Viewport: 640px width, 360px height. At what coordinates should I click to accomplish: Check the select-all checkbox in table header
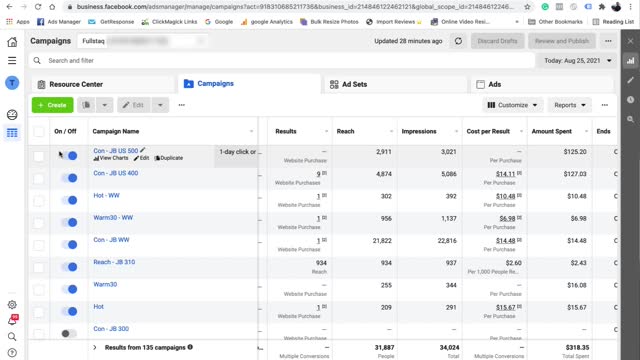coord(39,131)
